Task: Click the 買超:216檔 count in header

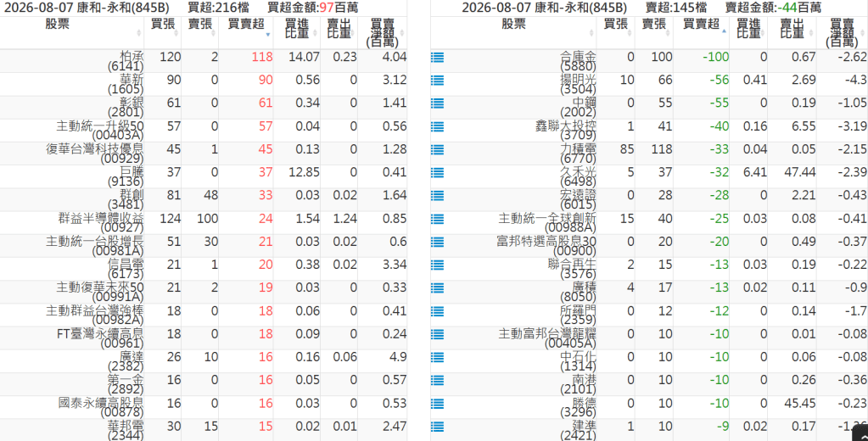Action: click(218, 8)
